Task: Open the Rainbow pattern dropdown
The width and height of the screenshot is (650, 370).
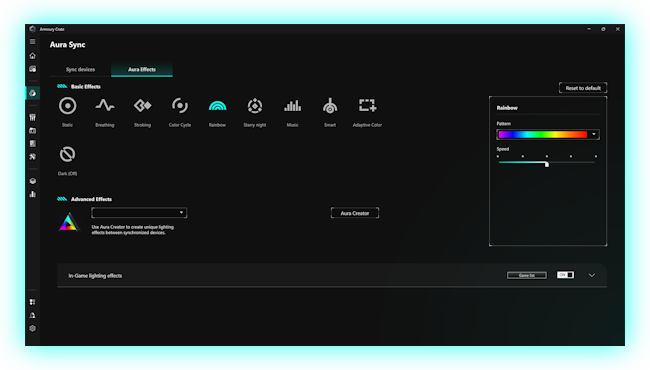Action: coord(548,134)
